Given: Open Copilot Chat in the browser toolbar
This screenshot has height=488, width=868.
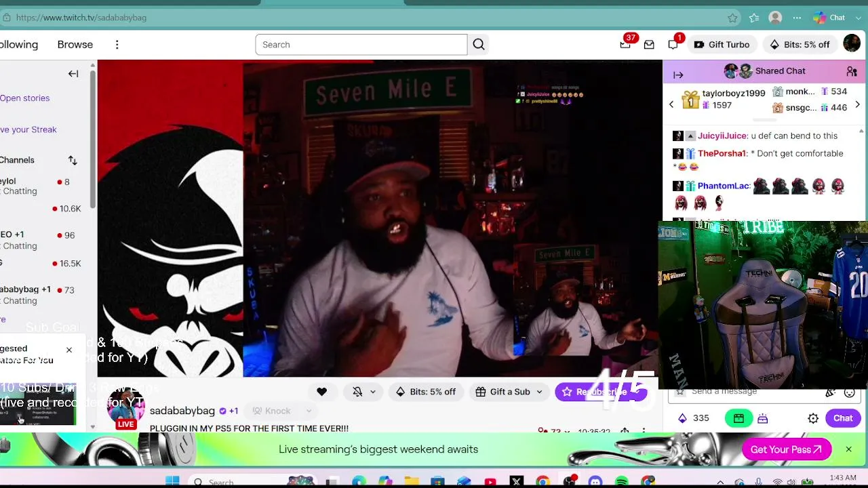Looking at the screenshot, I should [x=829, y=18].
